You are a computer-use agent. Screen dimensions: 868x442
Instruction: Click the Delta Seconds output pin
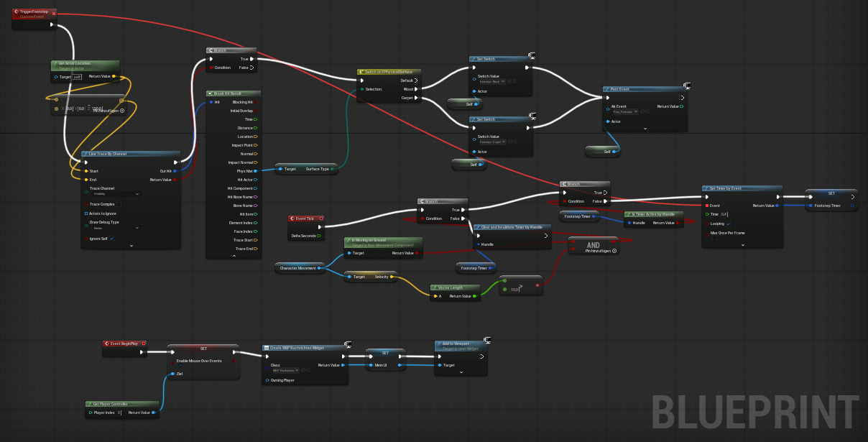tap(318, 235)
